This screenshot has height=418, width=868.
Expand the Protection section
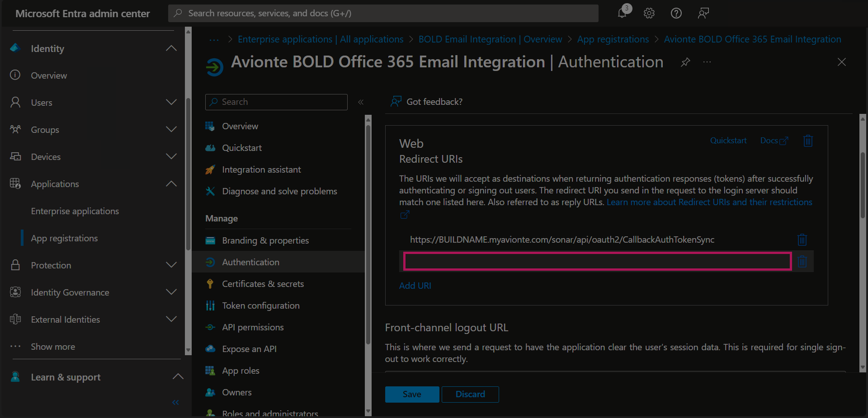tap(171, 265)
